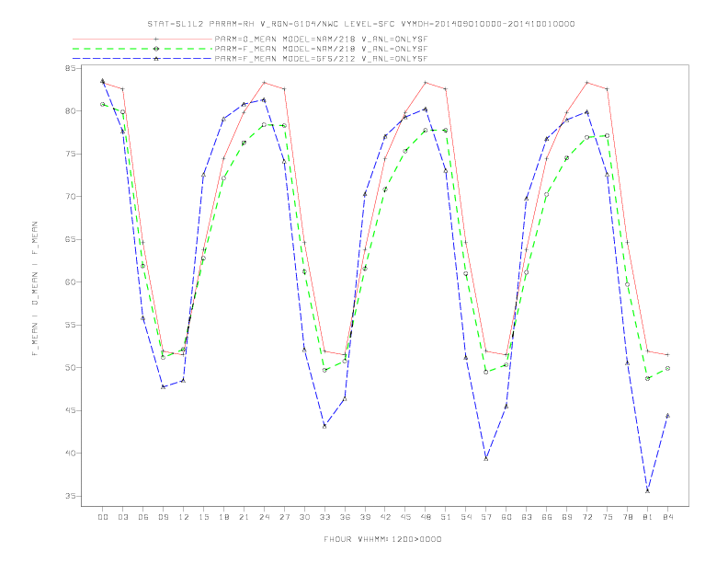Click the green circle data point at hour 84
Image resolution: width=728 pixels, height=563 pixels.
pyautogui.click(x=667, y=368)
